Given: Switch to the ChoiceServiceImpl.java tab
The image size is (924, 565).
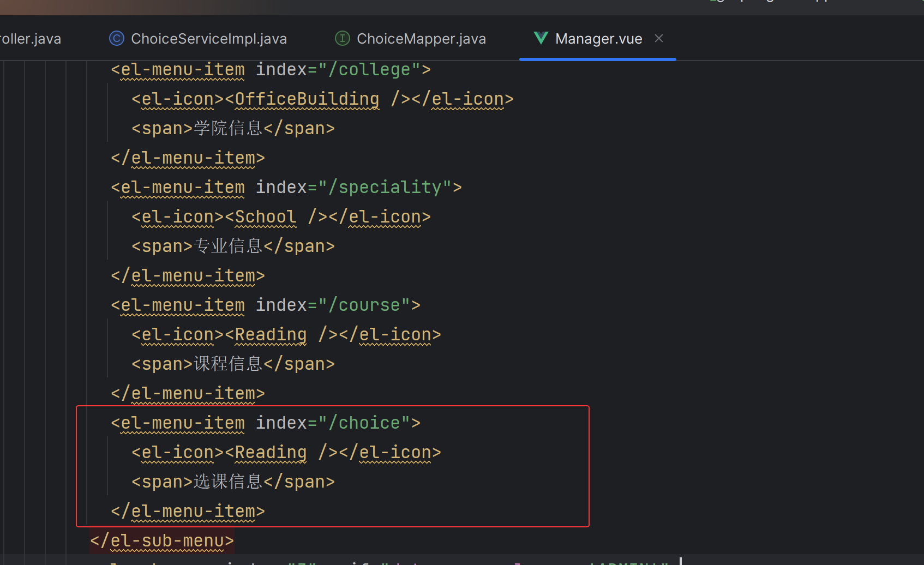Looking at the screenshot, I should point(208,39).
